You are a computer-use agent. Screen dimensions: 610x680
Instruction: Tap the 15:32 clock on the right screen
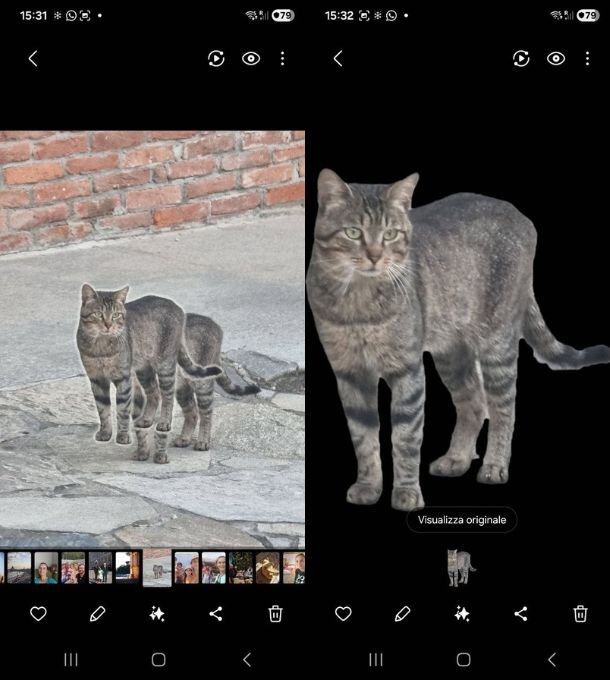[339, 16]
